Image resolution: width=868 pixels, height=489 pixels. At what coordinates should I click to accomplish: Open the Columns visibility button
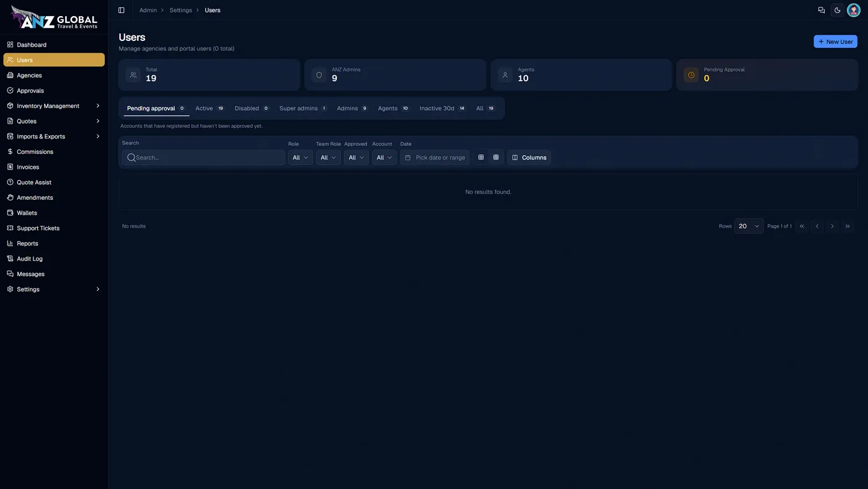529,158
